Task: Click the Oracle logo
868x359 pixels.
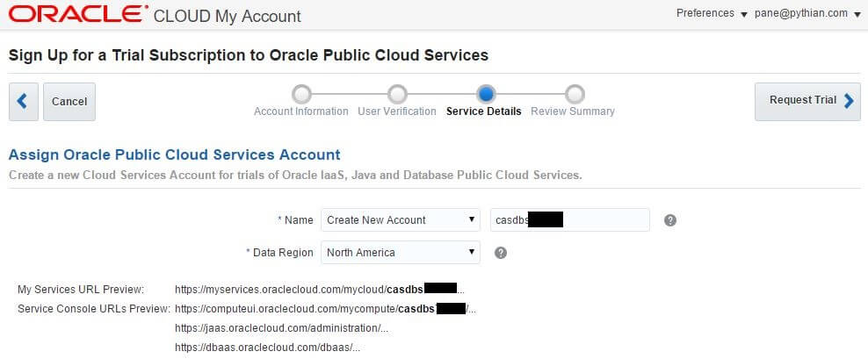Action: tap(77, 15)
